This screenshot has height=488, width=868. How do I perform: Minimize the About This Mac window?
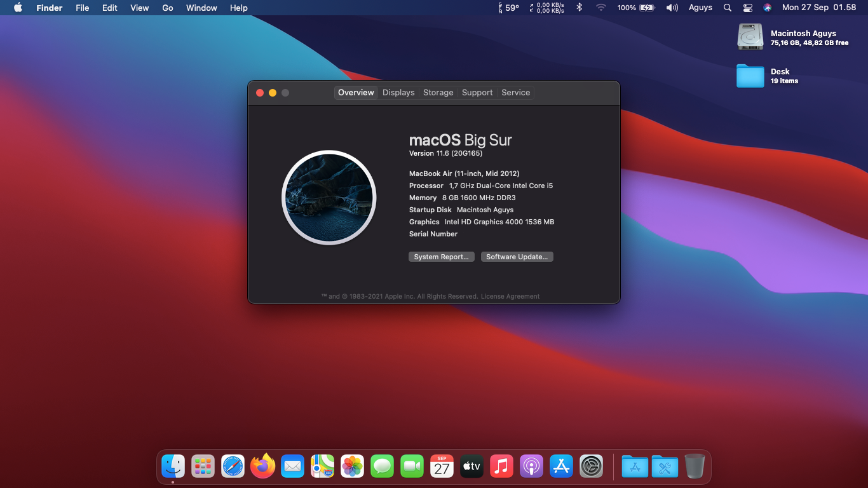(x=273, y=93)
